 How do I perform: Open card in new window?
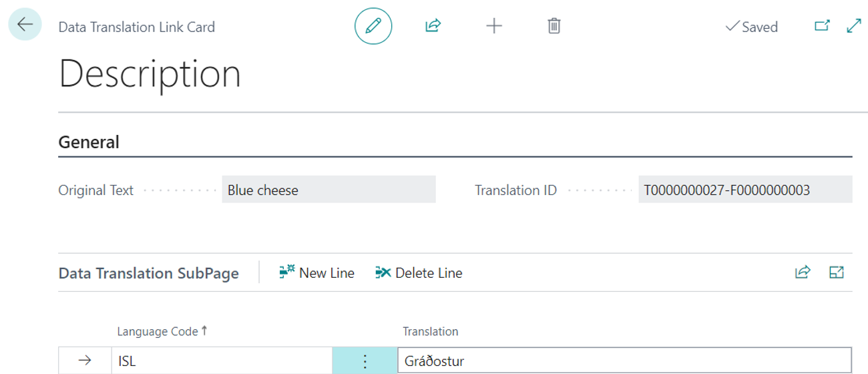point(822,26)
